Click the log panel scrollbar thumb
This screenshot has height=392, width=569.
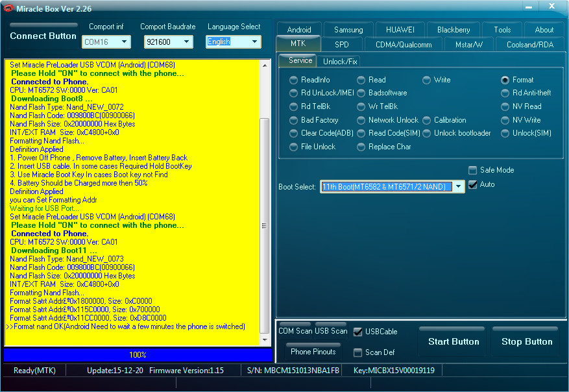click(265, 225)
